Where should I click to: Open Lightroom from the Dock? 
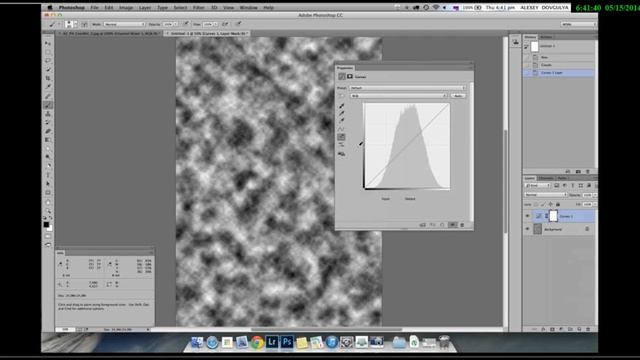point(272,342)
